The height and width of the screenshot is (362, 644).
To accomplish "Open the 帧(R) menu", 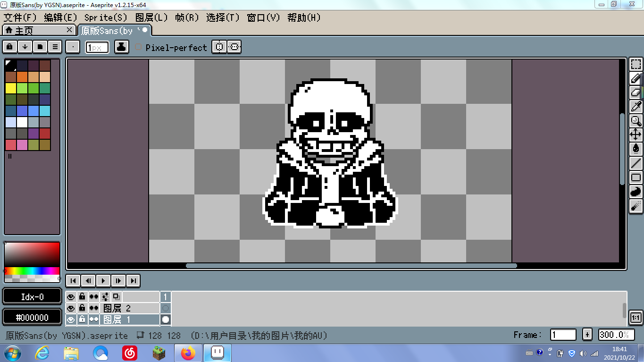I will pyautogui.click(x=187, y=17).
